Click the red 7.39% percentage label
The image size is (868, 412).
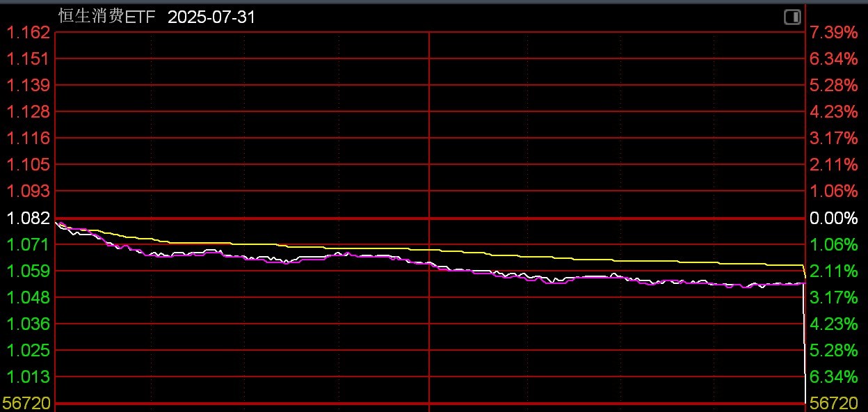[x=833, y=32]
